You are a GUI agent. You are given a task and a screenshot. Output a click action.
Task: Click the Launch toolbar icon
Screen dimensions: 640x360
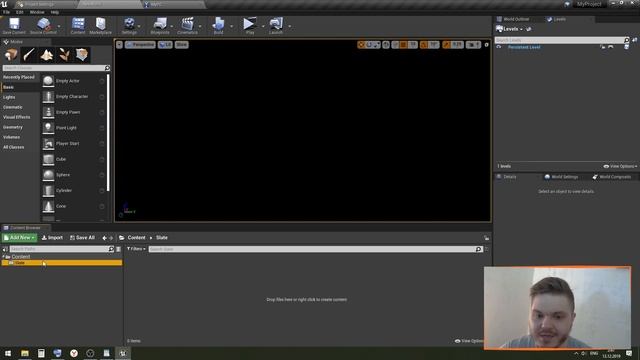(x=276, y=26)
